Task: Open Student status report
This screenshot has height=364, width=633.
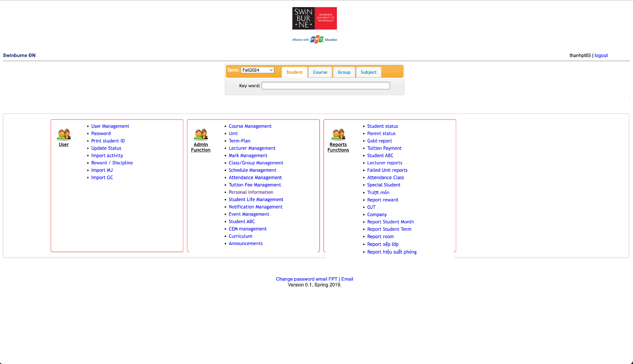Action: point(383,126)
